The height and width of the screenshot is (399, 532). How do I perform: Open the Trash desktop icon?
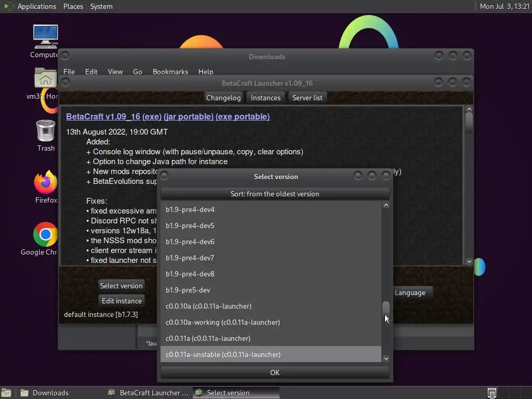pyautogui.click(x=46, y=136)
